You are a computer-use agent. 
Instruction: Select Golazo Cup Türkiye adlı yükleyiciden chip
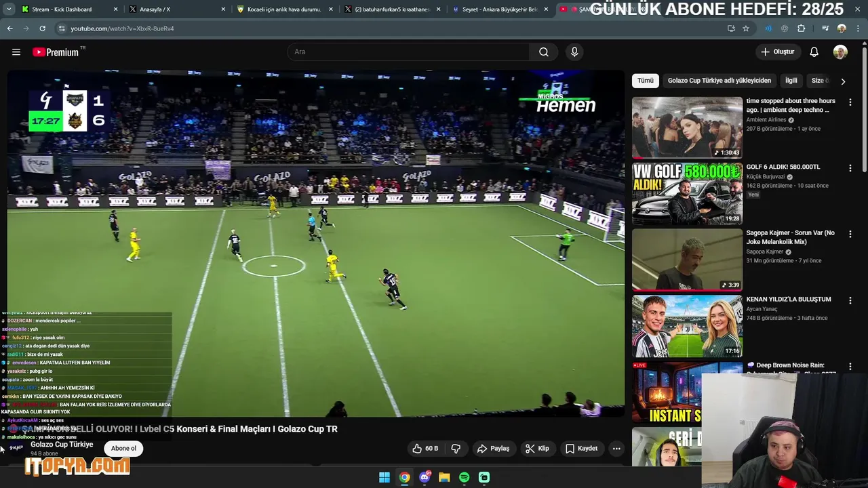coord(719,81)
